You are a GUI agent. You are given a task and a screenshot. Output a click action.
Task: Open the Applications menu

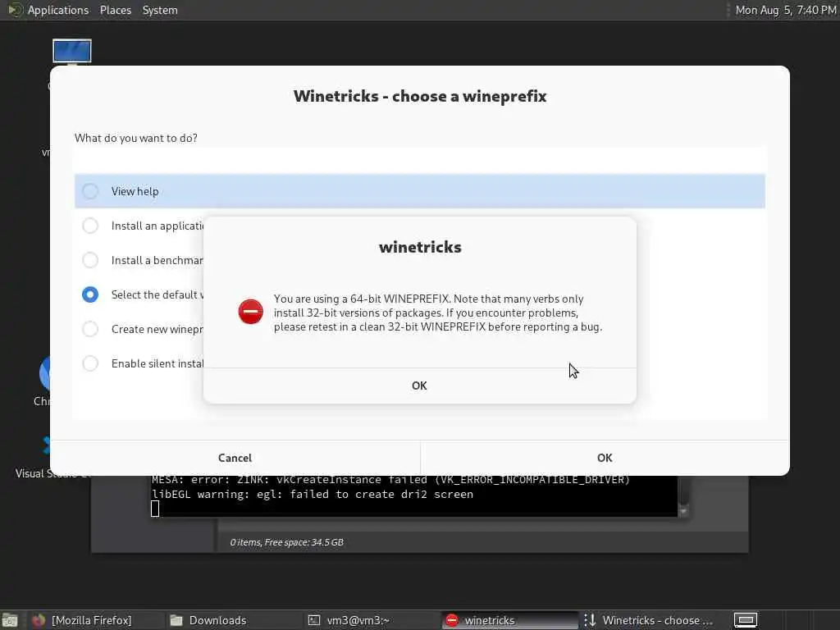(x=58, y=10)
